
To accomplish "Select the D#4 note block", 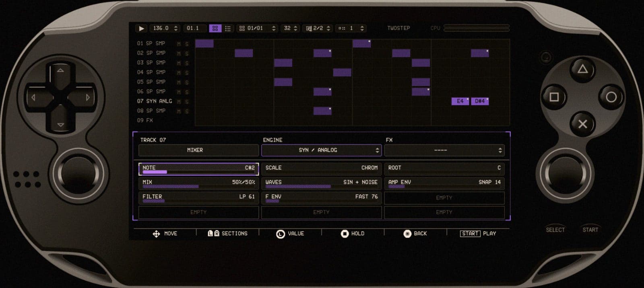I will [480, 101].
